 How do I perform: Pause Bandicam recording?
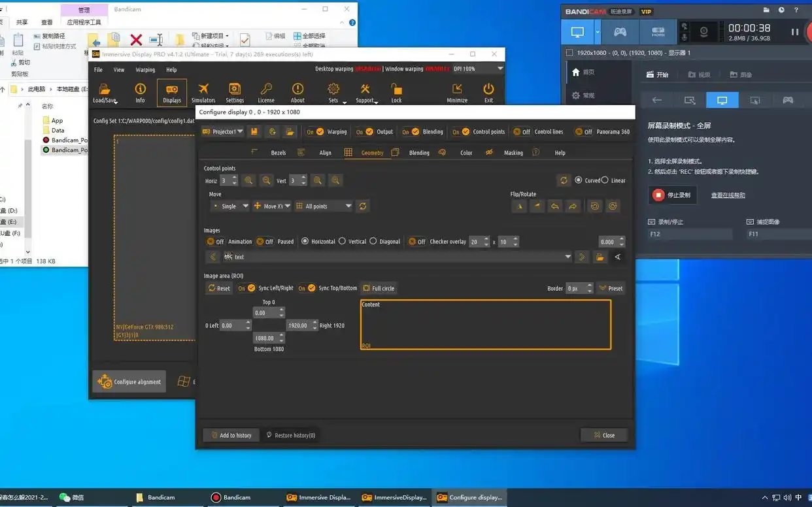coord(795,31)
